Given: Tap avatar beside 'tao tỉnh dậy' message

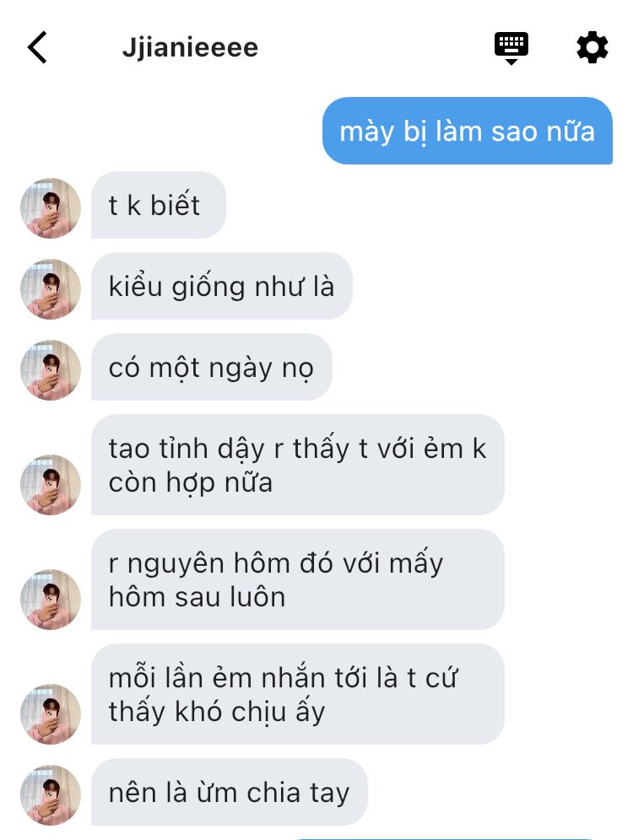Looking at the screenshot, I should [x=51, y=485].
